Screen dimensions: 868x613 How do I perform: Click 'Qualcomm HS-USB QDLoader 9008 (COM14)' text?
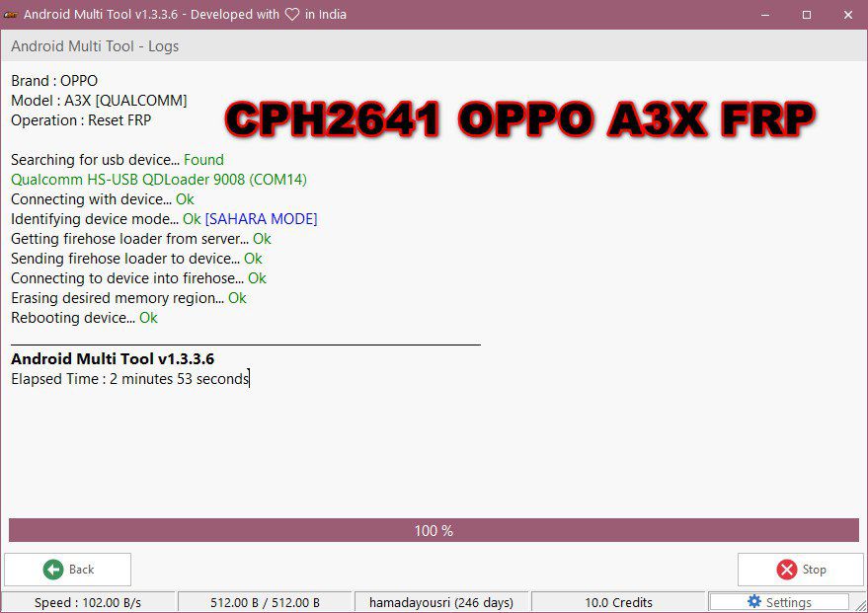tap(159, 180)
